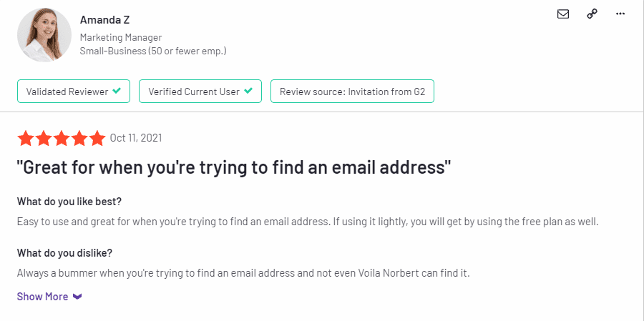Image resolution: width=644 pixels, height=321 pixels.
Task: Click the Oct 11, 2021 review date
Action: click(x=136, y=138)
